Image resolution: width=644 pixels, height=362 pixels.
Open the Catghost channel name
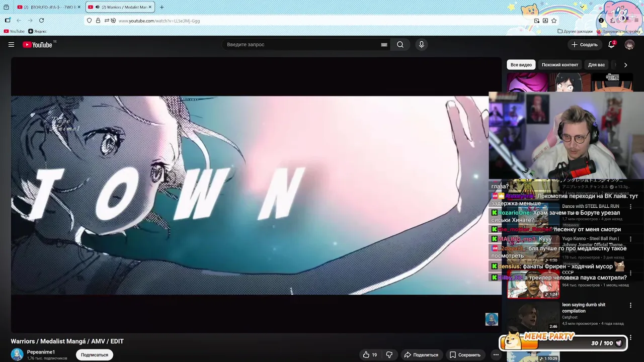570,317
